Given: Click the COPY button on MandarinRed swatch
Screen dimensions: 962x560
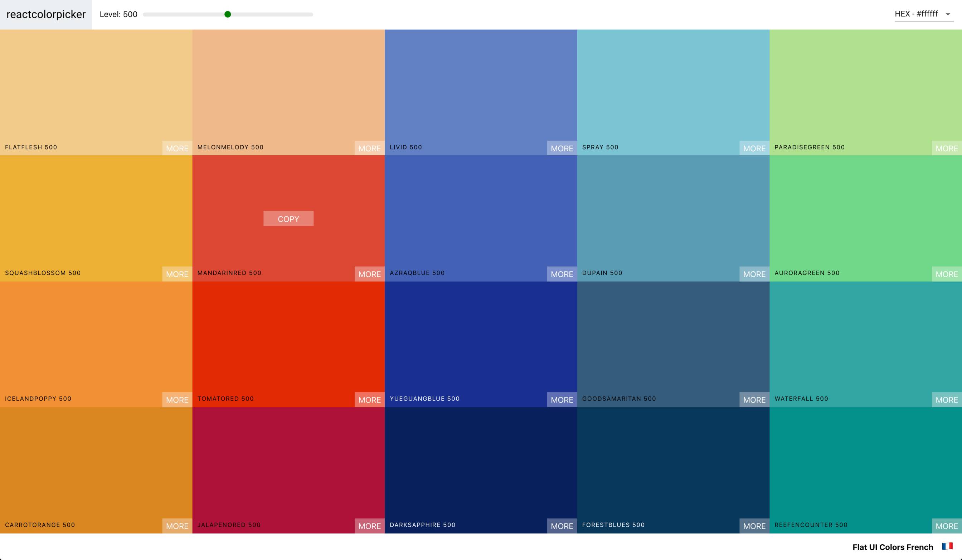Looking at the screenshot, I should [288, 218].
